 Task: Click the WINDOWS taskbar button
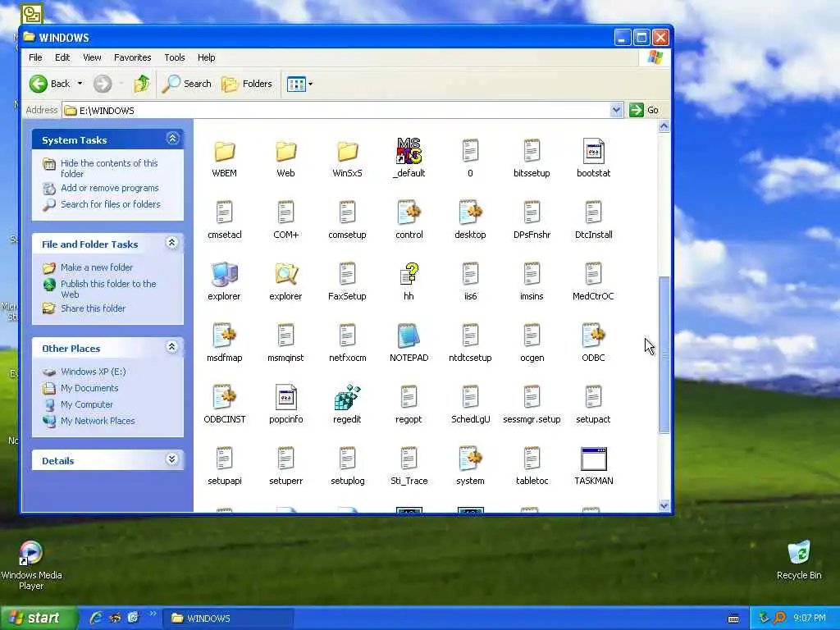228,619
